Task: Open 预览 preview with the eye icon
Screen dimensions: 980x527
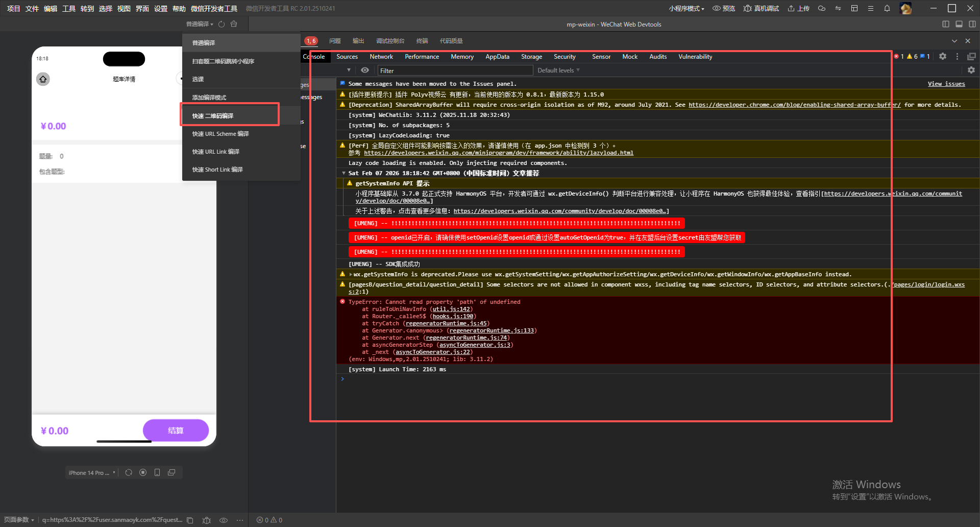Action: (724, 8)
